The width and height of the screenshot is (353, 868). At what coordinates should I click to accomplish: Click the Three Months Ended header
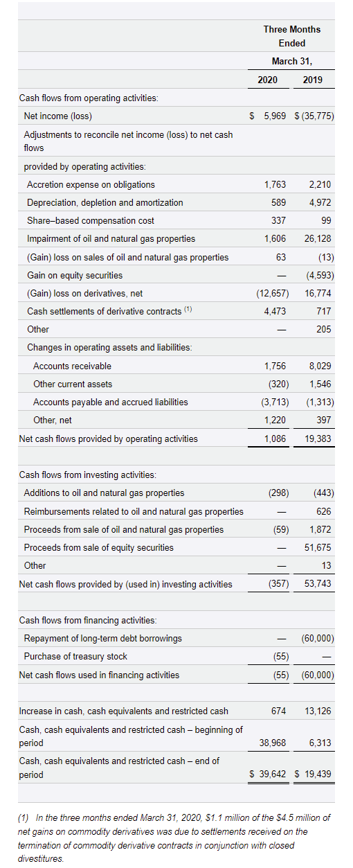[292, 36]
